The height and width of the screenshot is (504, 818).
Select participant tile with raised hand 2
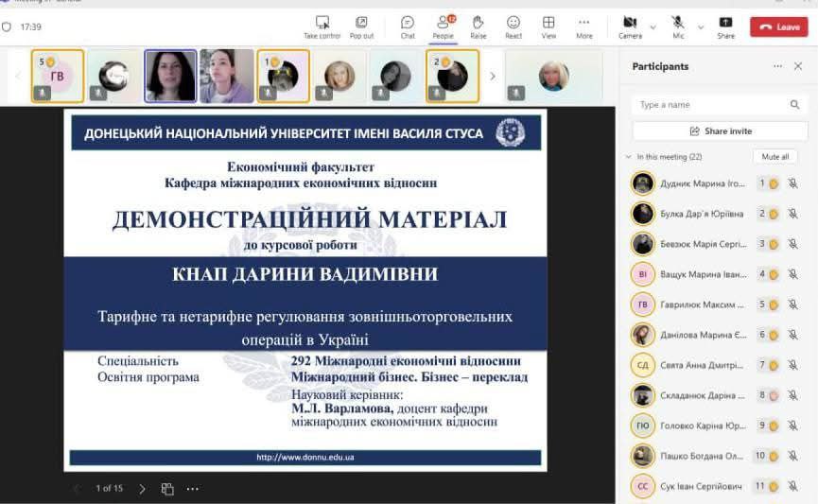(x=452, y=77)
